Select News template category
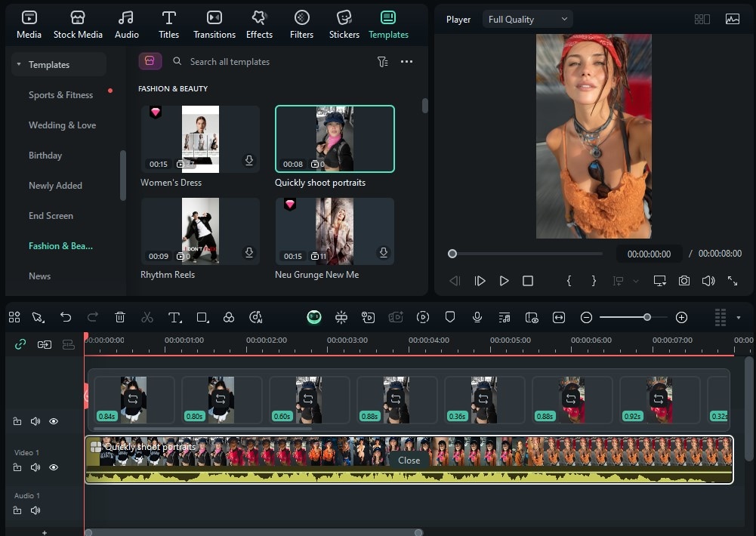Image resolution: width=756 pixels, height=536 pixels. coord(39,276)
